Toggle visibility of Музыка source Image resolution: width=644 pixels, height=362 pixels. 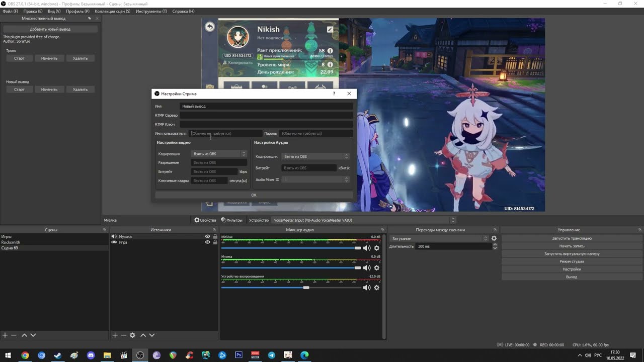207,236
